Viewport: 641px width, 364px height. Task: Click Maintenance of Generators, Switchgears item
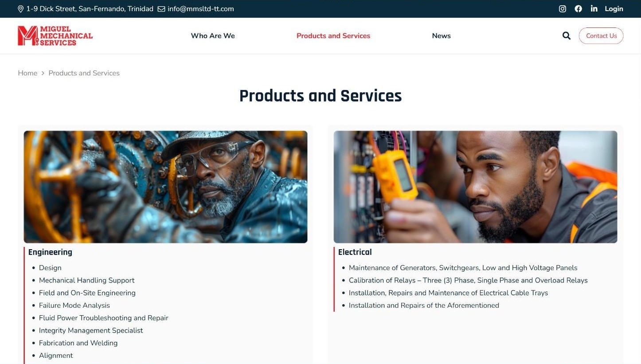point(463,268)
